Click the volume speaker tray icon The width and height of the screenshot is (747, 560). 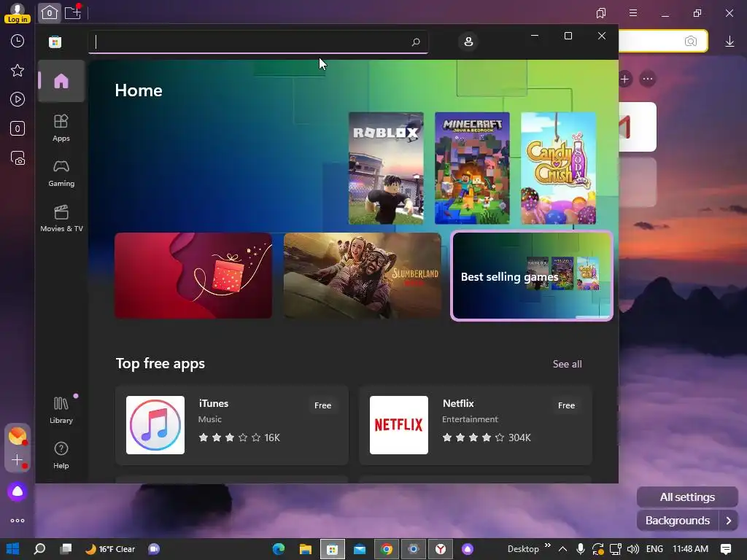click(x=632, y=549)
